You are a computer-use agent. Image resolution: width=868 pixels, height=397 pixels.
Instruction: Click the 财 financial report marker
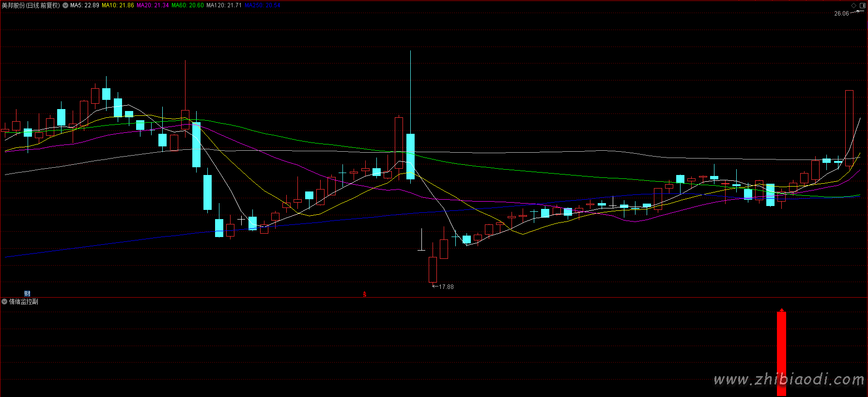27,293
